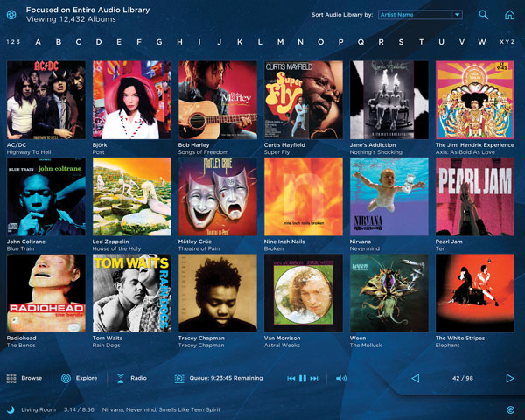The image size is (525, 420).
Task: Skip to next track
Action: [x=314, y=379]
